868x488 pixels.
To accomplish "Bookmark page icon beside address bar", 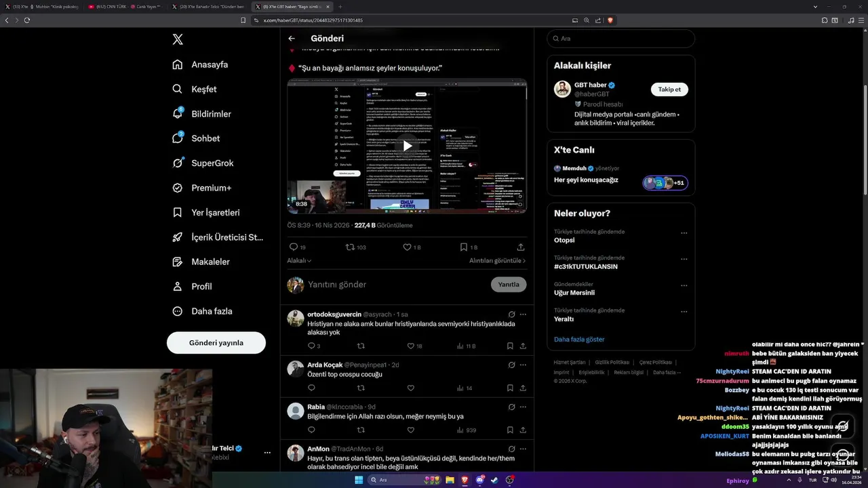I will [243, 20].
